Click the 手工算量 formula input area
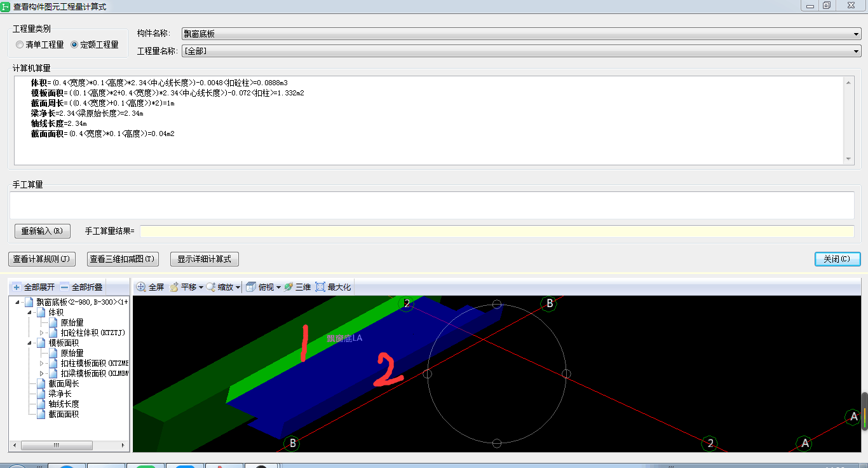The image size is (868, 468). point(432,205)
